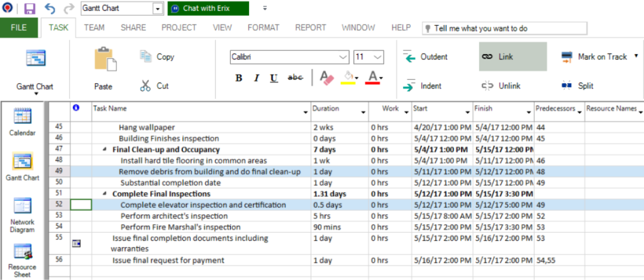Collapse Final Clean-up and Occupancy summary task
This screenshot has height=280, width=644.
click(105, 150)
